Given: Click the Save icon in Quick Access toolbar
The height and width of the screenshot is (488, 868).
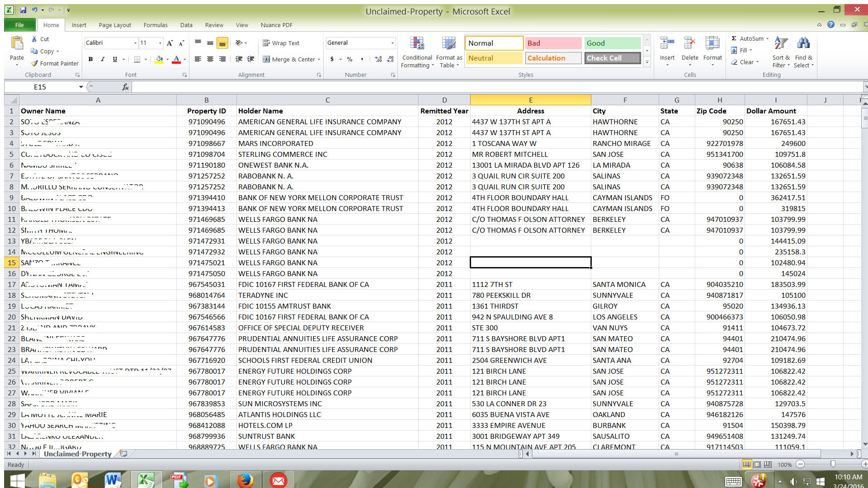Looking at the screenshot, I should pos(23,9).
